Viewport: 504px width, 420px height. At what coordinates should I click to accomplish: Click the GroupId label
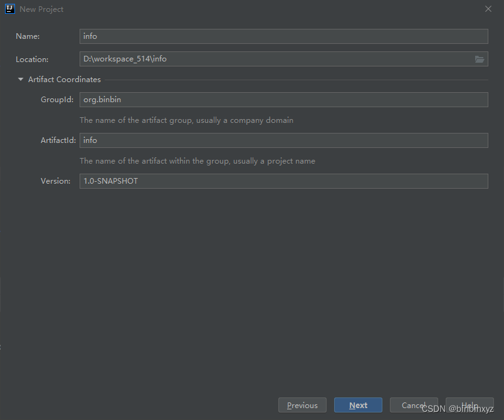pyautogui.click(x=57, y=100)
